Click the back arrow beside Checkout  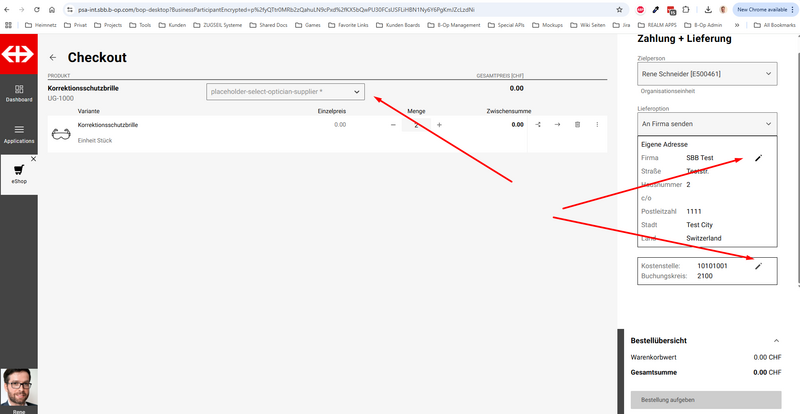click(52, 58)
